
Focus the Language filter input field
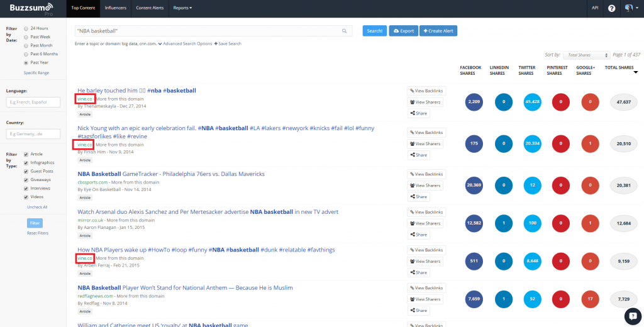click(33, 102)
